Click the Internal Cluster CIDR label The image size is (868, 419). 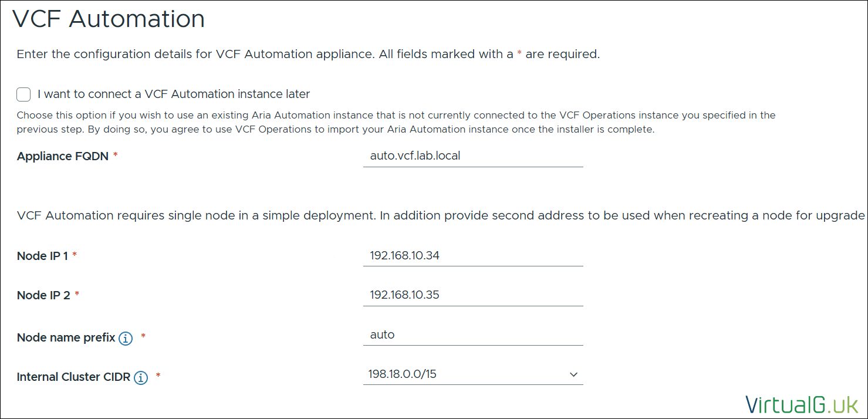coord(73,377)
